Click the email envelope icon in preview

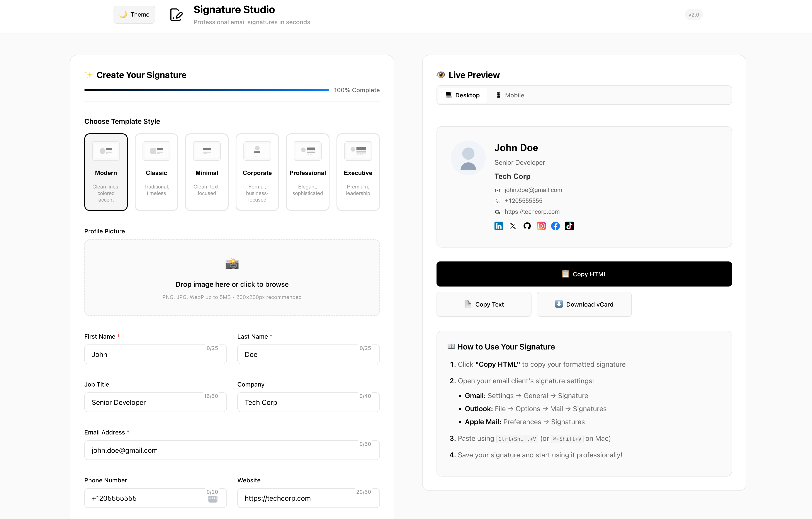click(497, 190)
